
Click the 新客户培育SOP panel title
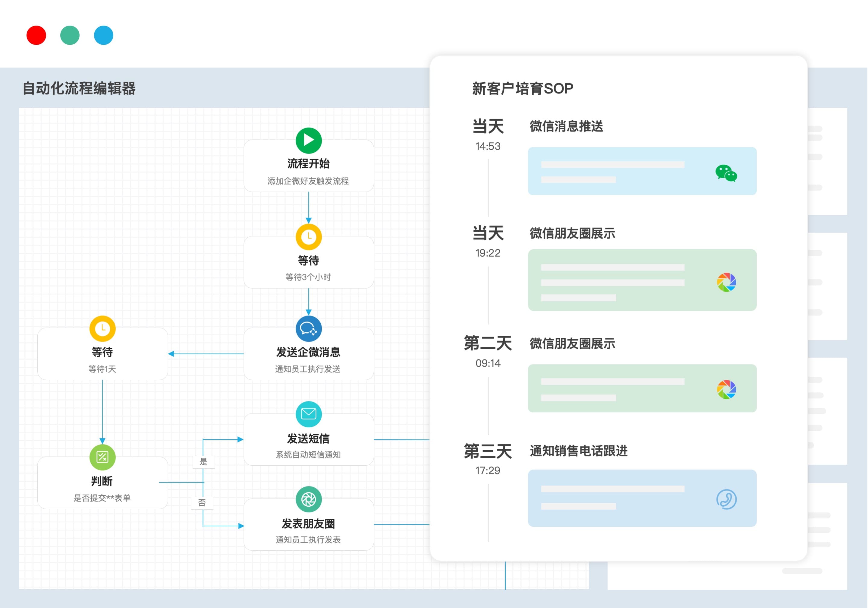(x=523, y=89)
